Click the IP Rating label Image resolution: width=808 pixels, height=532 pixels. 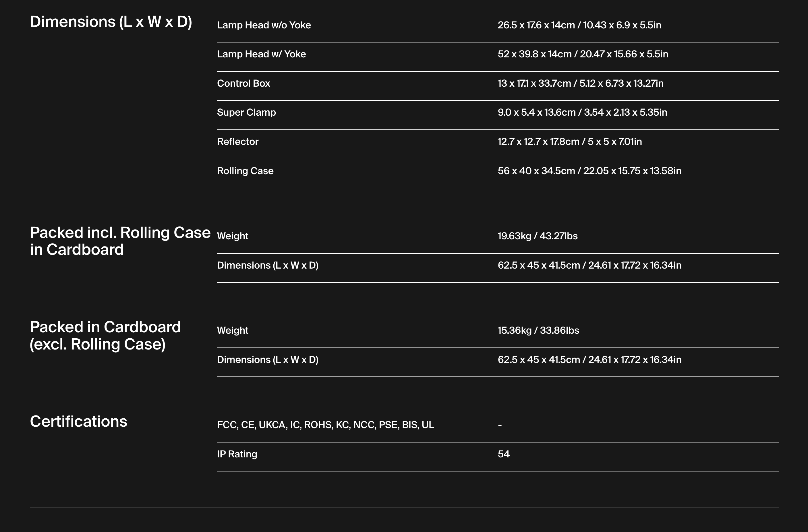tap(237, 454)
